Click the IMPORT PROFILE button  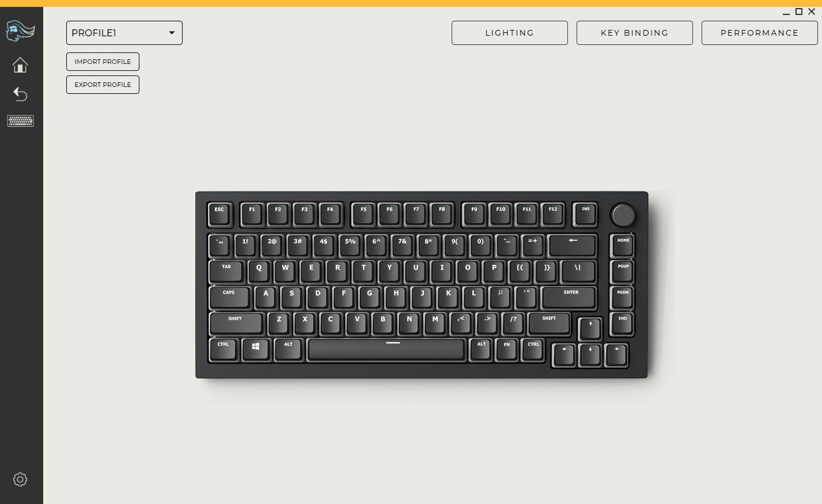tap(103, 62)
